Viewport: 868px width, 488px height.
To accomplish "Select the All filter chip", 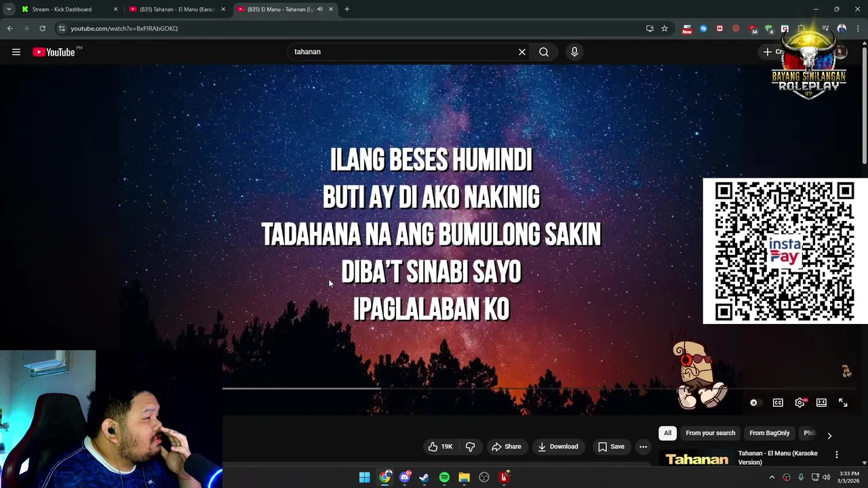I will (667, 433).
